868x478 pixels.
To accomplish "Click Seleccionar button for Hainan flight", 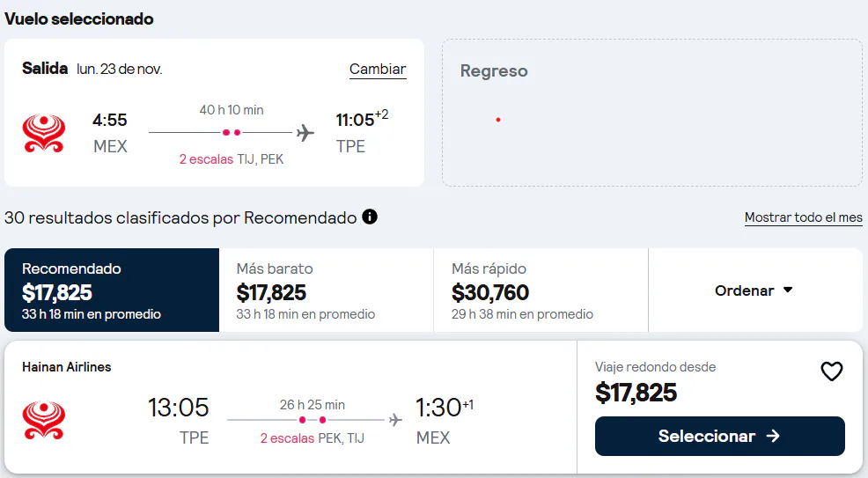I will (x=719, y=436).
